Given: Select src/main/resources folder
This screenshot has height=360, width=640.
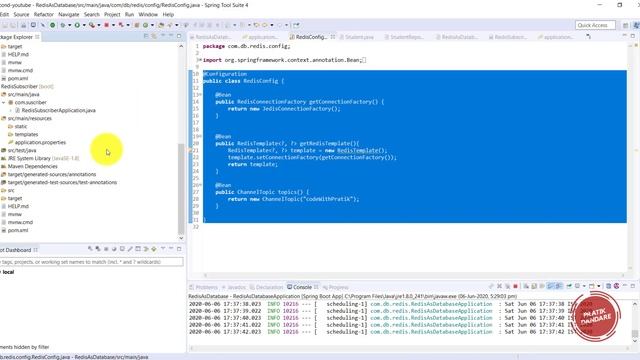Looking at the screenshot, I should pyautogui.click(x=27, y=118).
